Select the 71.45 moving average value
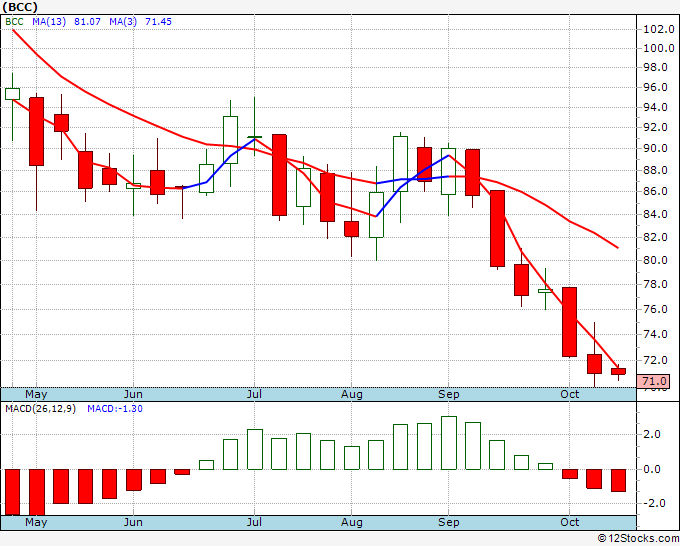 (x=158, y=22)
